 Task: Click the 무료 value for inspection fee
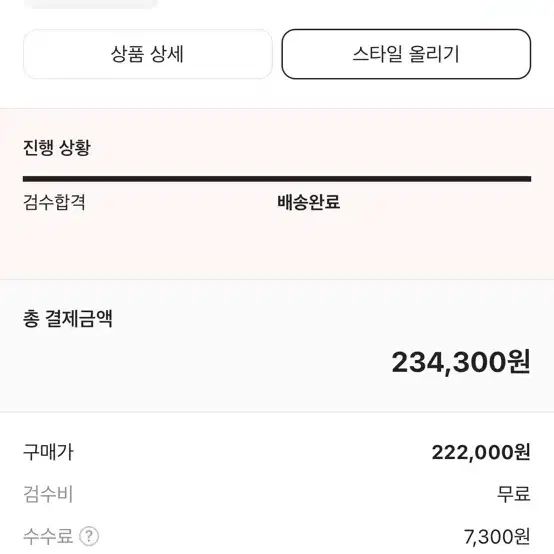click(514, 494)
